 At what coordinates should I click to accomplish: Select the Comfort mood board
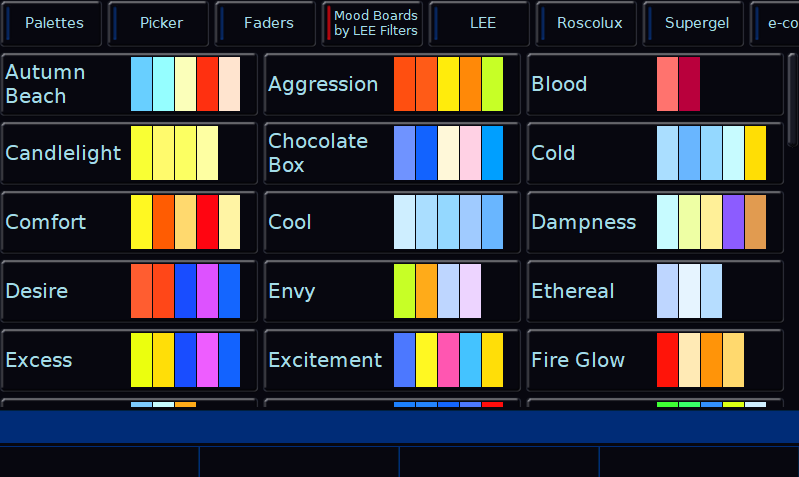pyautogui.click(x=129, y=222)
